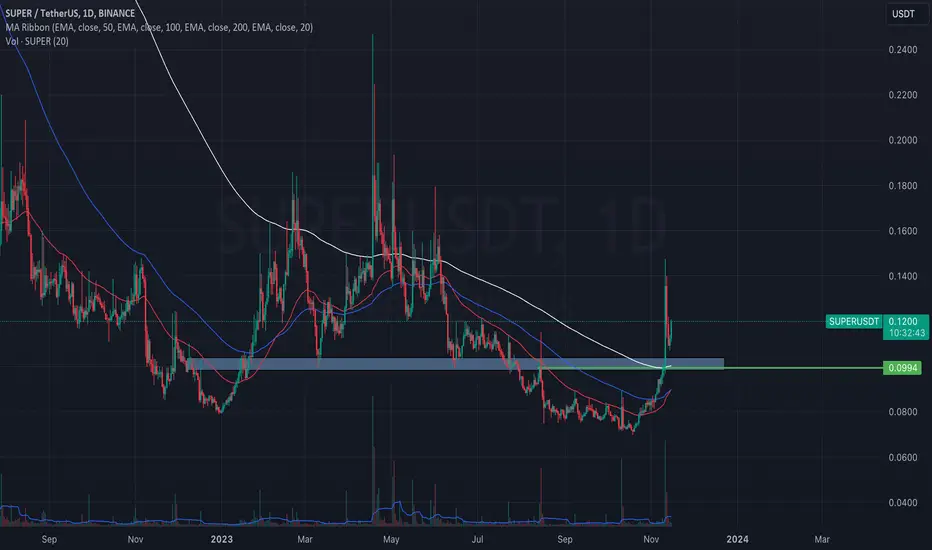Click the second Sep time axis label

tap(565, 539)
